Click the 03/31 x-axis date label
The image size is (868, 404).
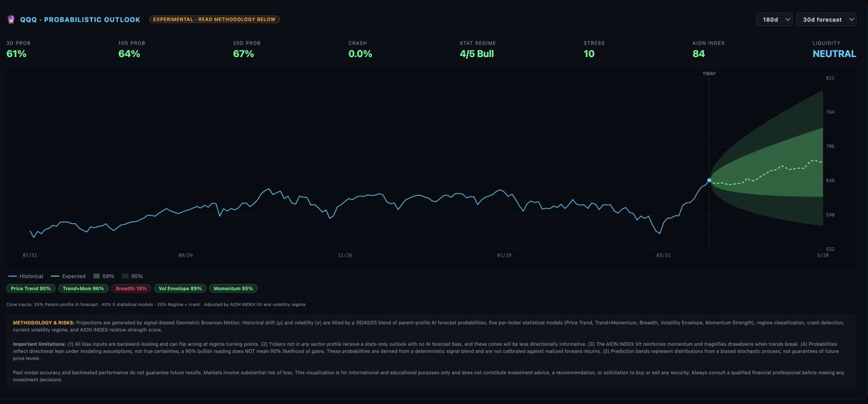(x=663, y=255)
